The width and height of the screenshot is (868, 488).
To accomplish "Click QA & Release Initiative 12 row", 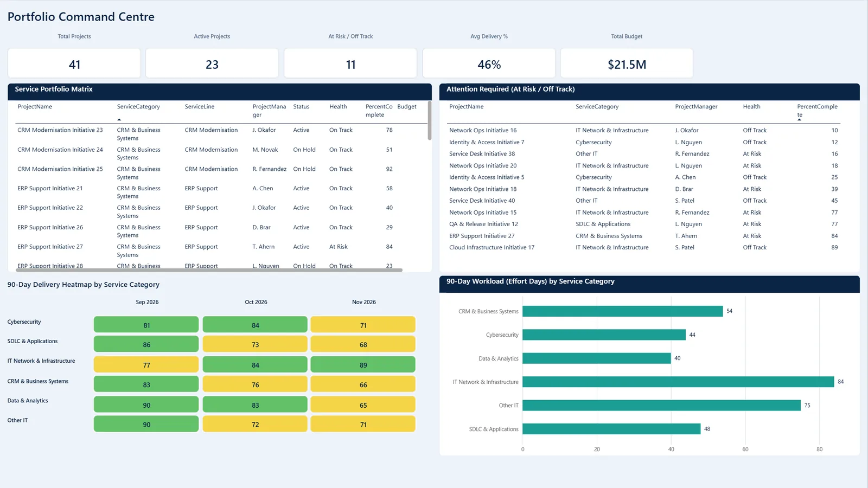I will (644, 224).
